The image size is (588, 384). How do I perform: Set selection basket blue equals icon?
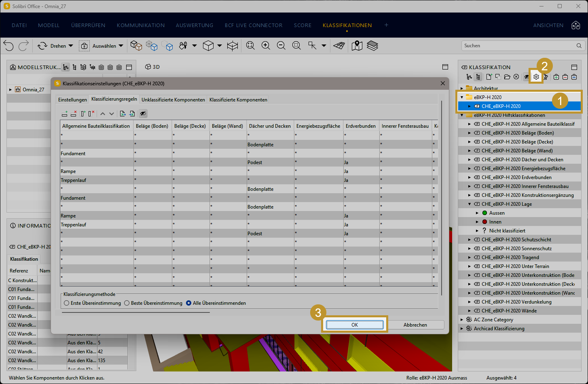coord(574,77)
